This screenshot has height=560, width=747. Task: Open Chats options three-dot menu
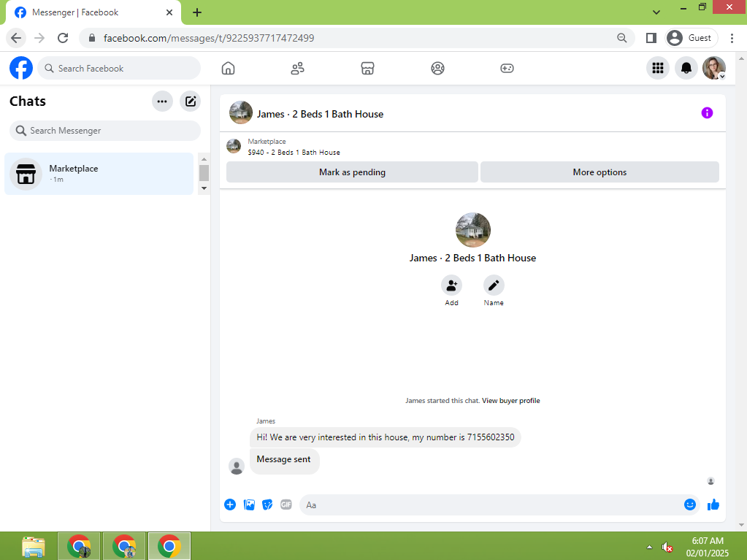(162, 101)
